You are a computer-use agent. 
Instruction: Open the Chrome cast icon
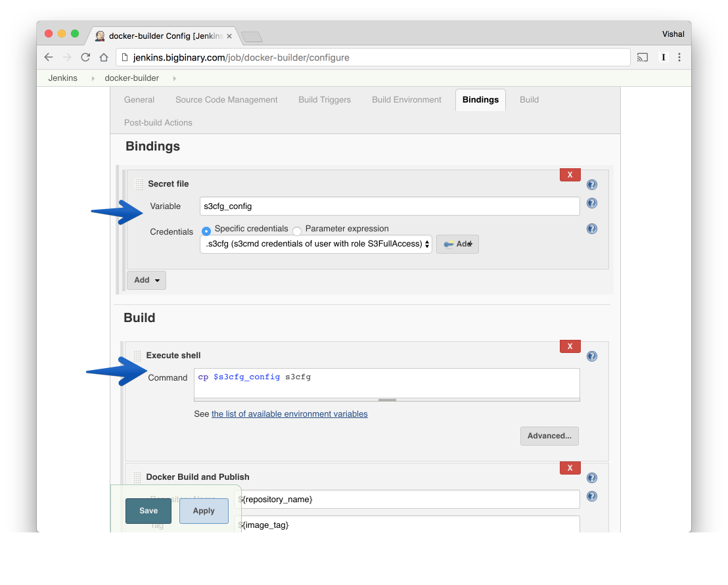[x=642, y=57]
